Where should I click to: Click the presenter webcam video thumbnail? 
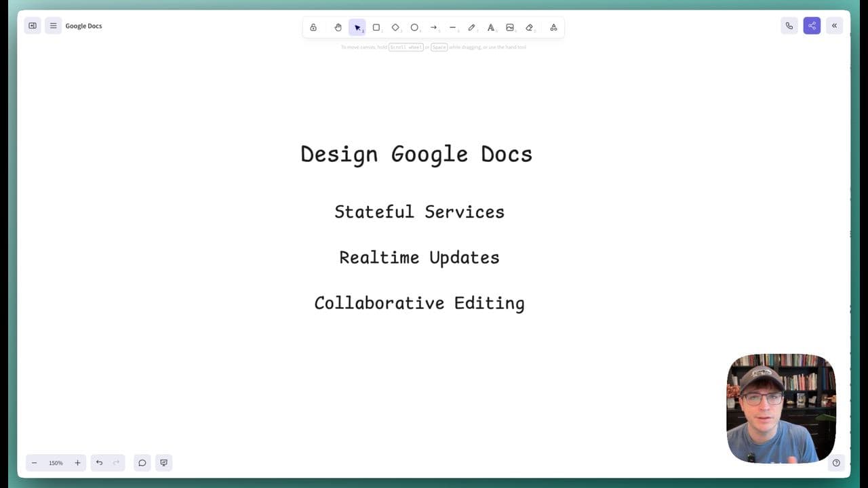(x=781, y=408)
